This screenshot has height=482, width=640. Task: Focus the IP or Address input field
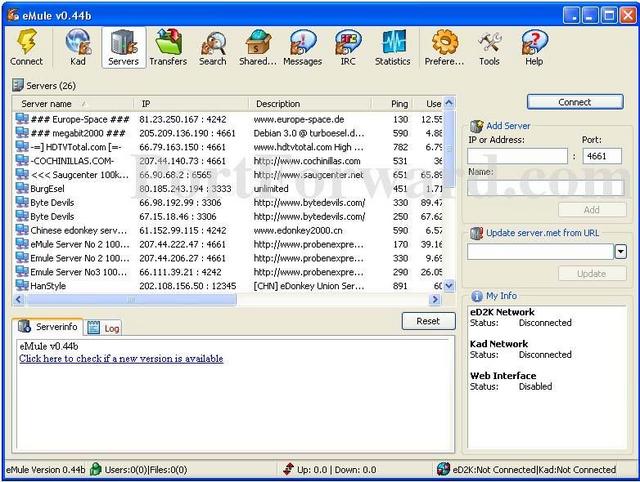pos(518,156)
